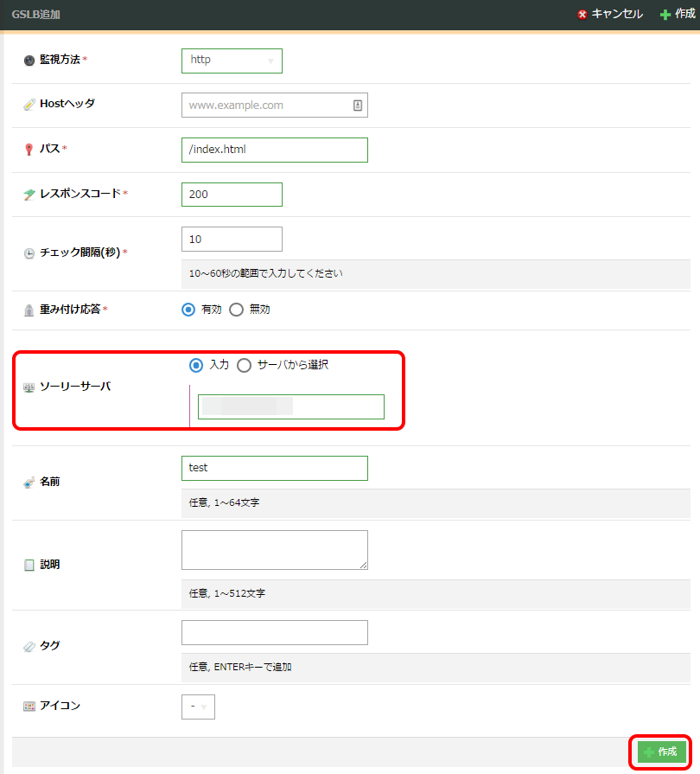
Task: Select 有効 for weighted response
Action: [x=188, y=310]
